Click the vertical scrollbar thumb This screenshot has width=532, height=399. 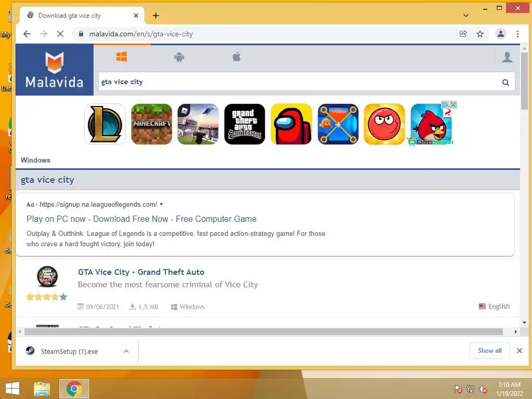tap(525, 81)
